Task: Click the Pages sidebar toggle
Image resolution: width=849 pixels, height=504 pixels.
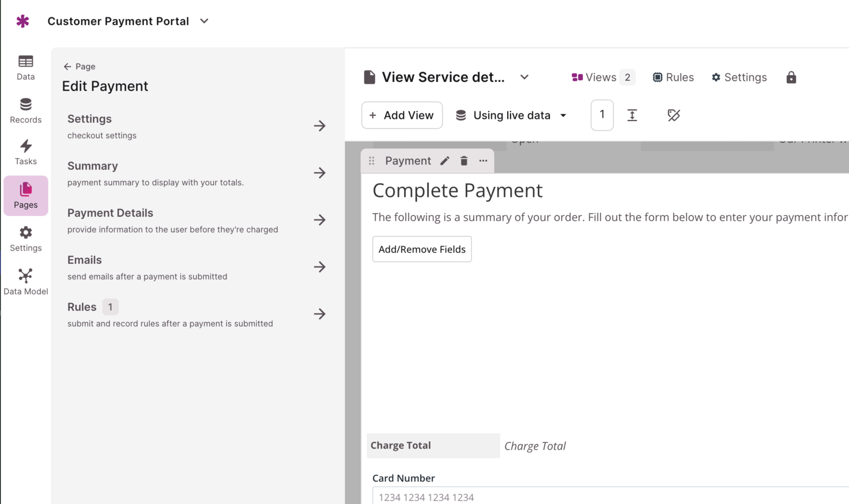Action: [25, 196]
